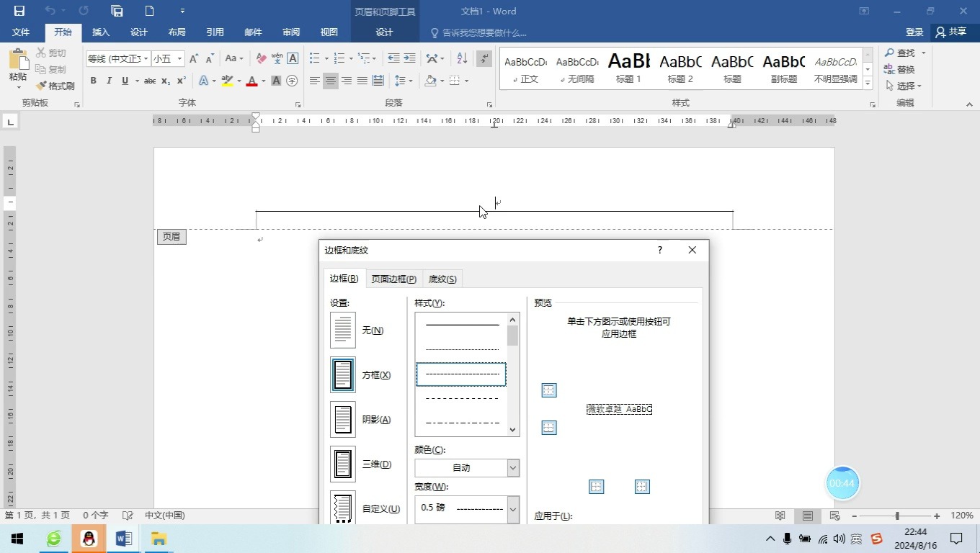The width and height of the screenshot is (980, 553).
Task: Expand the line spacing dropdown
Action: tap(411, 81)
